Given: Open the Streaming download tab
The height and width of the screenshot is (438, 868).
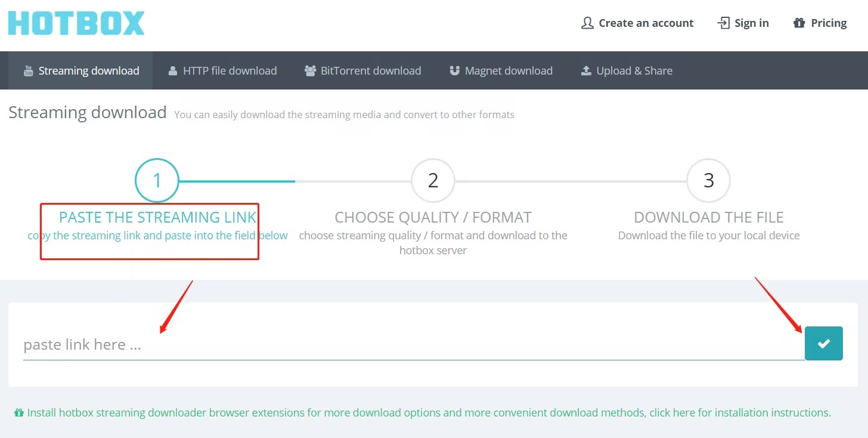Looking at the screenshot, I should coord(80,70).
